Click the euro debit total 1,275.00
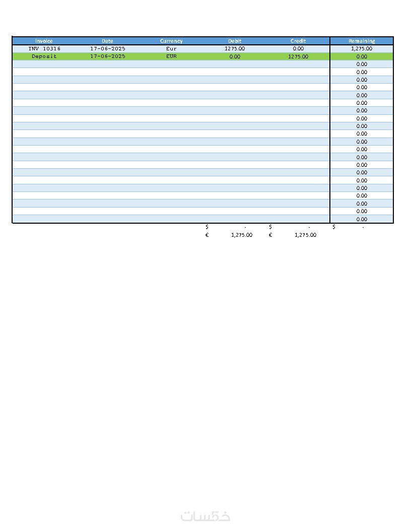The height and width of the screenshot is (532, 411). [242, 235]
